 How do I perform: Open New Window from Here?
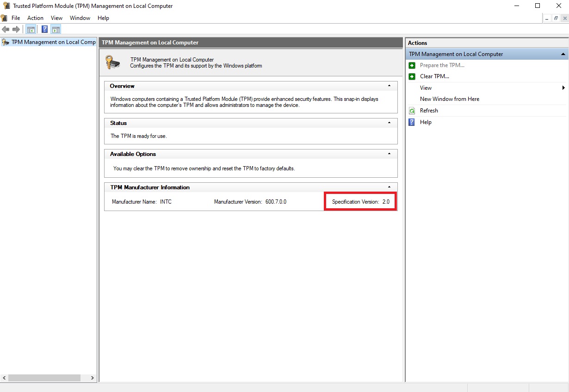[x=450, y=99]
